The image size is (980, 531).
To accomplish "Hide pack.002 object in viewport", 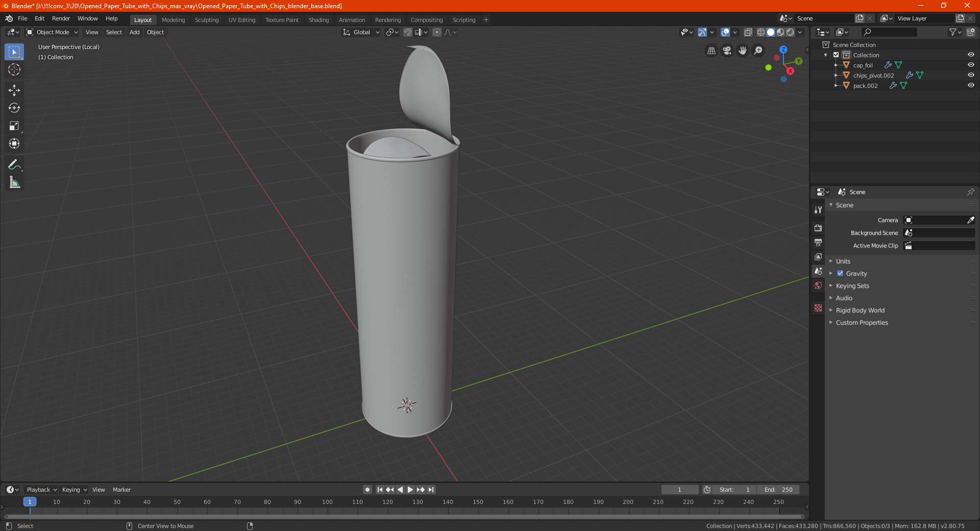I will click(x=971, y=85).
